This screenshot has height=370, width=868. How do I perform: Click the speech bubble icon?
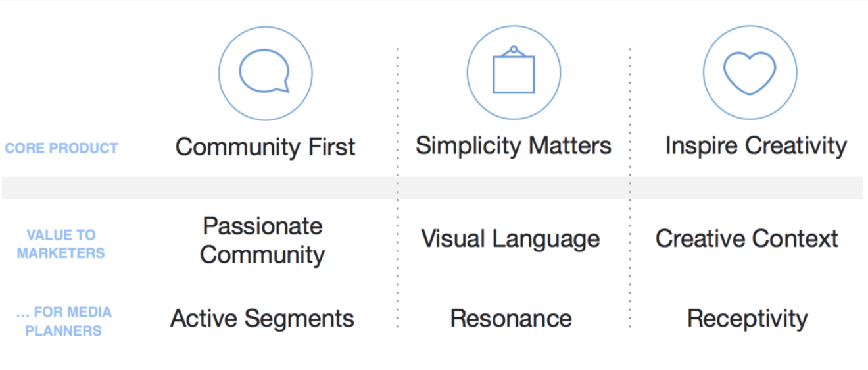(x=265, y=71)
